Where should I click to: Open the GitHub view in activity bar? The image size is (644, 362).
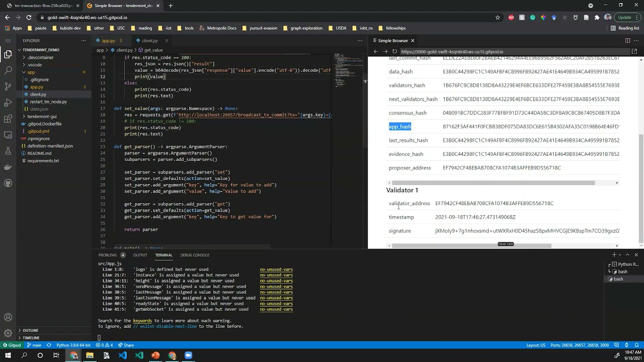point(8,183)
